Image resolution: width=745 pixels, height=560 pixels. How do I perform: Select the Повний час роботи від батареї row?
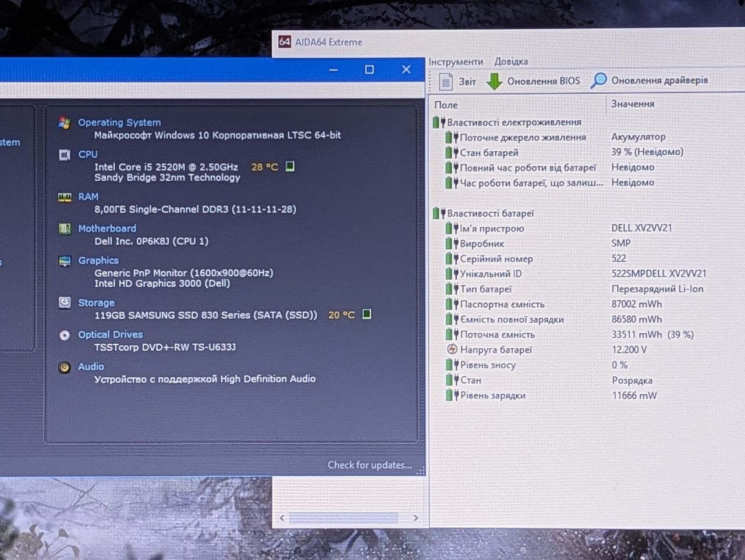click(528, 168)
